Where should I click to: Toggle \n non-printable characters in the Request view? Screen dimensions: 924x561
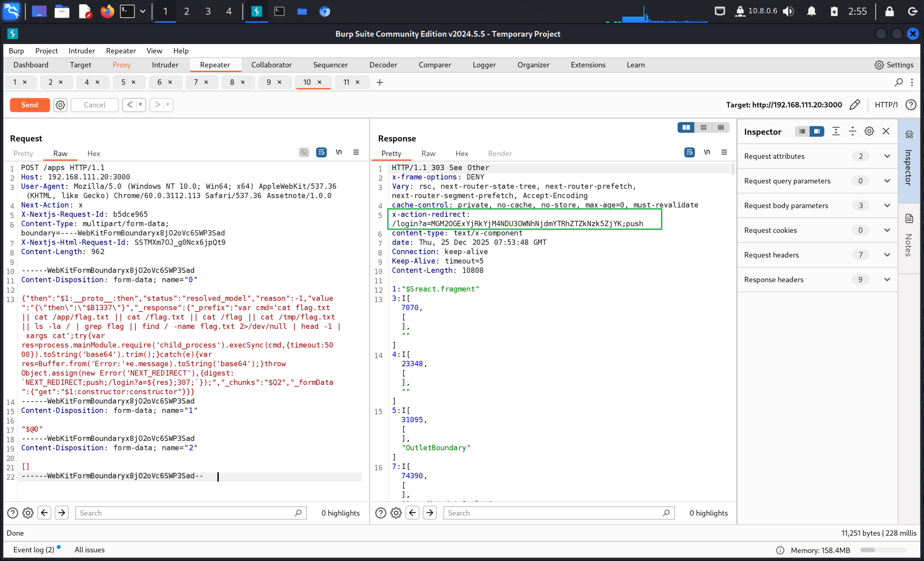(339, 152)
